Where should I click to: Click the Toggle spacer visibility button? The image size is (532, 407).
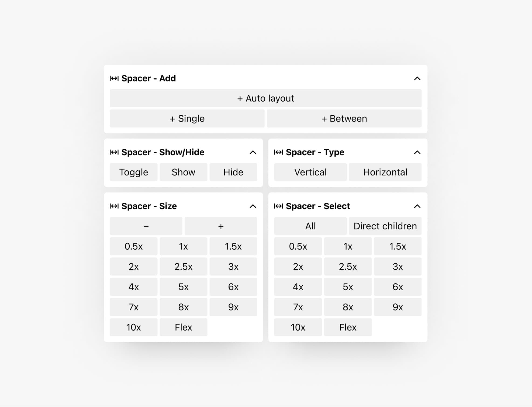click(x=134, y=172)
